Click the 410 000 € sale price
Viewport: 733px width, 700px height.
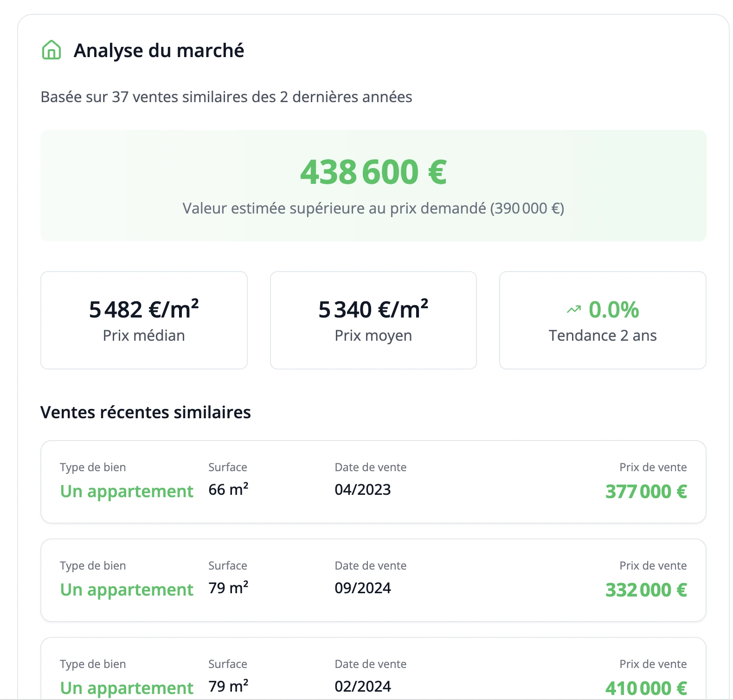(646, 688)
